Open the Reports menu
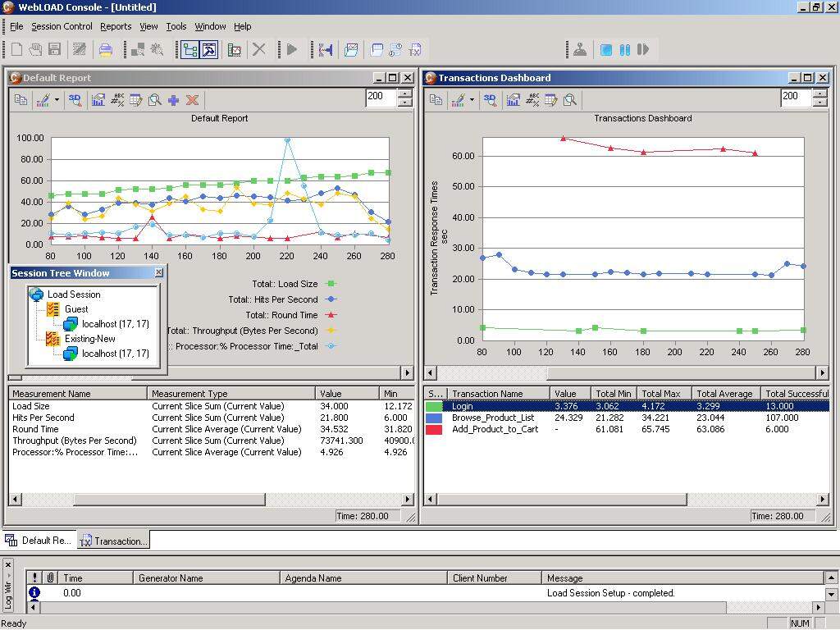 point(116,26)
